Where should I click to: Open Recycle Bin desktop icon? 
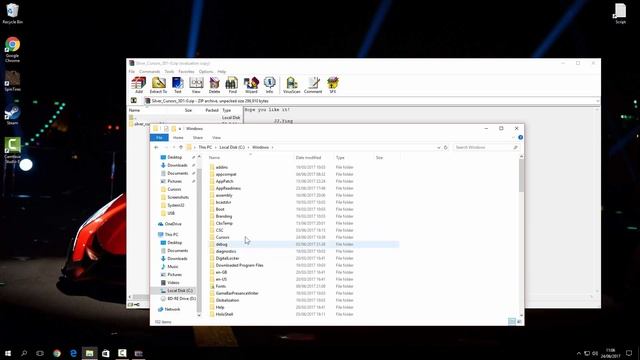click(12, 13)
